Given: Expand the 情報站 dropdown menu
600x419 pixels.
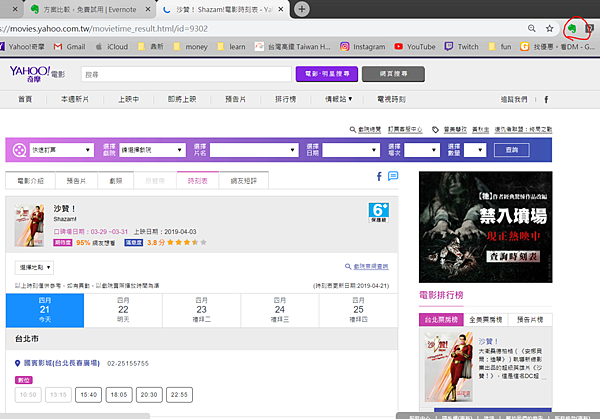Looking at the screenshot, I should coord(339,99).
